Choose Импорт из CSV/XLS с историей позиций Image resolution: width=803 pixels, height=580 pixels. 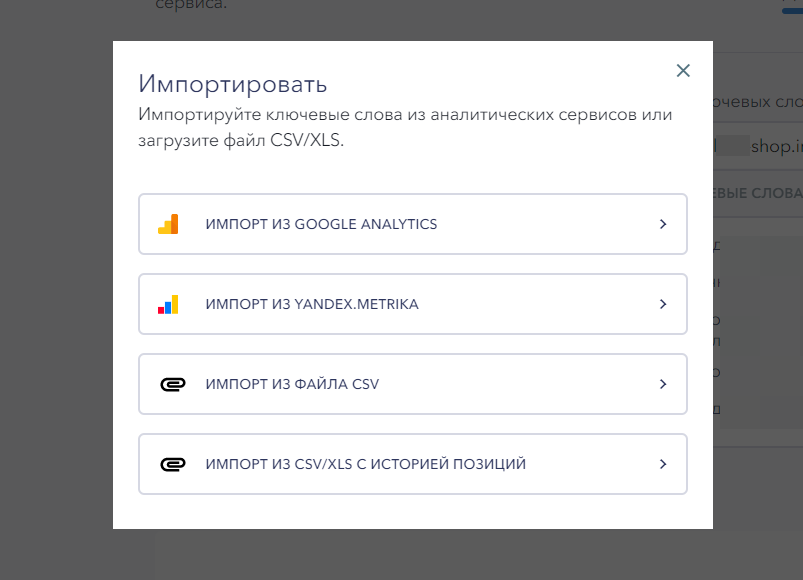(365, 464)
